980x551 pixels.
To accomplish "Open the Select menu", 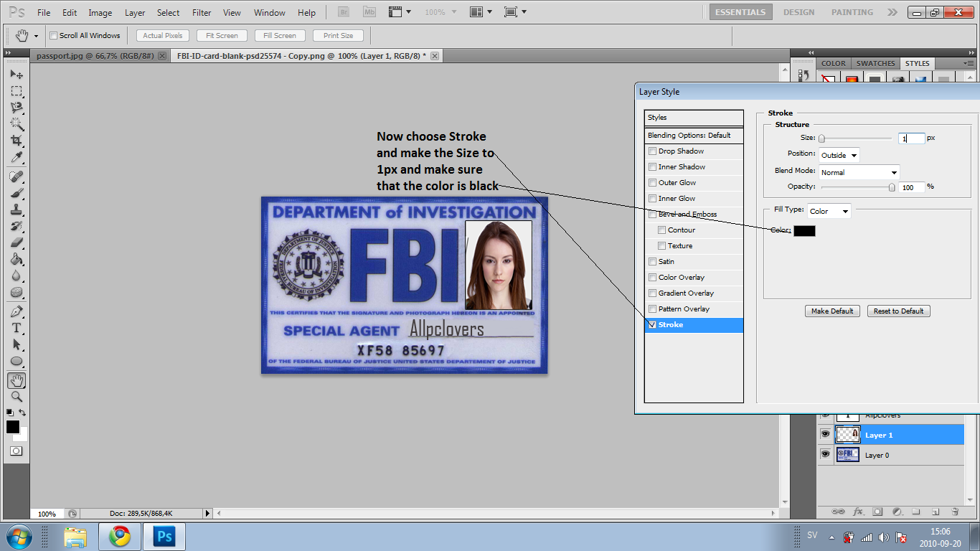I will click(169, 13).
